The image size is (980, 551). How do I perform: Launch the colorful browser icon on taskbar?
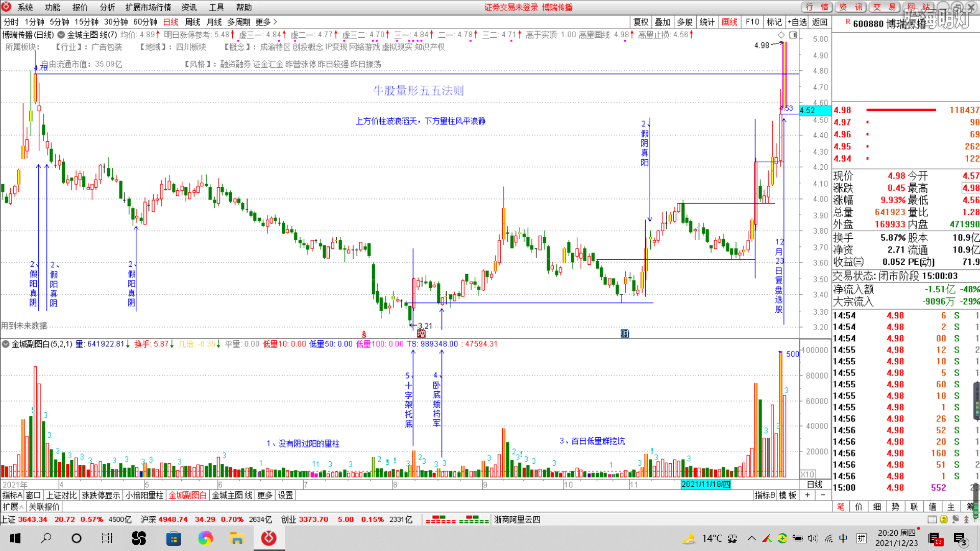206,538
